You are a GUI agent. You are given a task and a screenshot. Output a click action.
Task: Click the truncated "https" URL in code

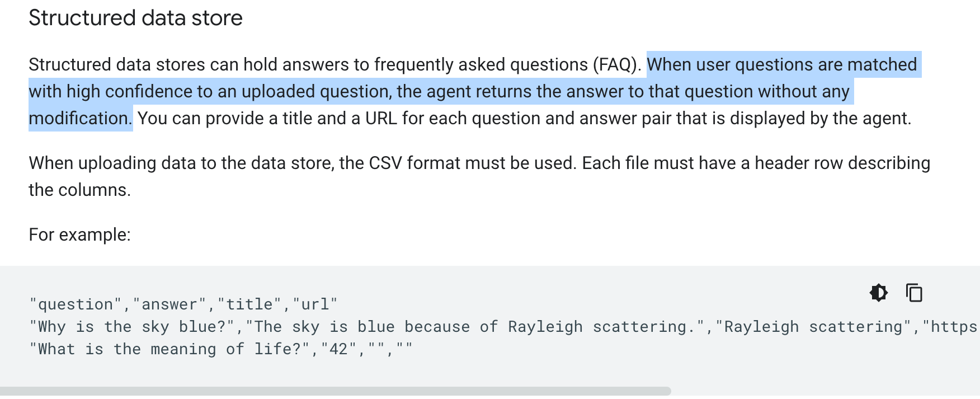tap(953, 327)
